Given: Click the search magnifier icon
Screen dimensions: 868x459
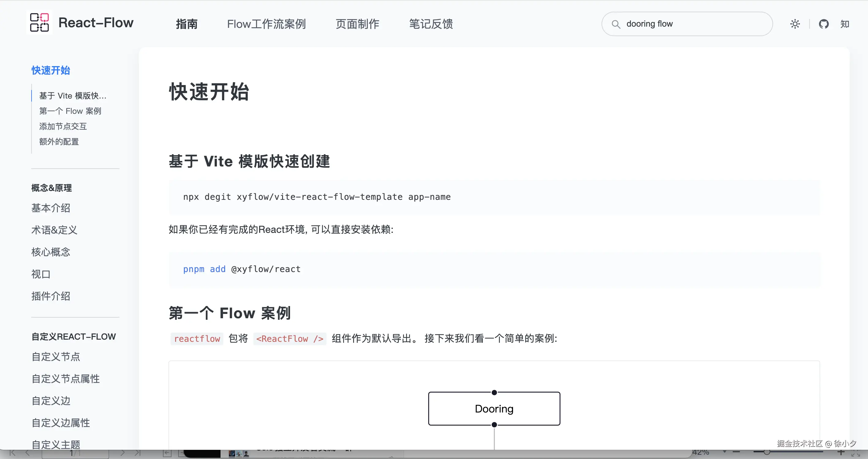Looking at the screenshot, I should click(616, 24).
